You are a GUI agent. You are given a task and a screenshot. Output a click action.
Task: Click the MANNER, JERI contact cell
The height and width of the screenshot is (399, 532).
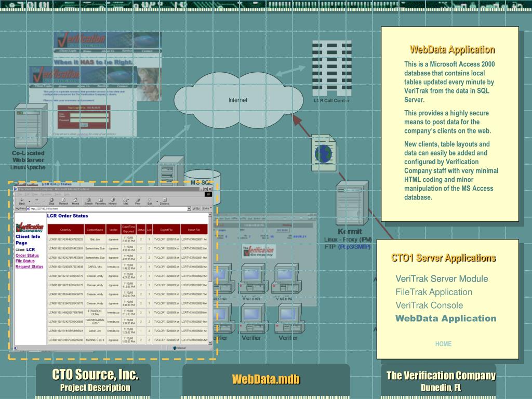pyautogui.click(x=95, y=340)
